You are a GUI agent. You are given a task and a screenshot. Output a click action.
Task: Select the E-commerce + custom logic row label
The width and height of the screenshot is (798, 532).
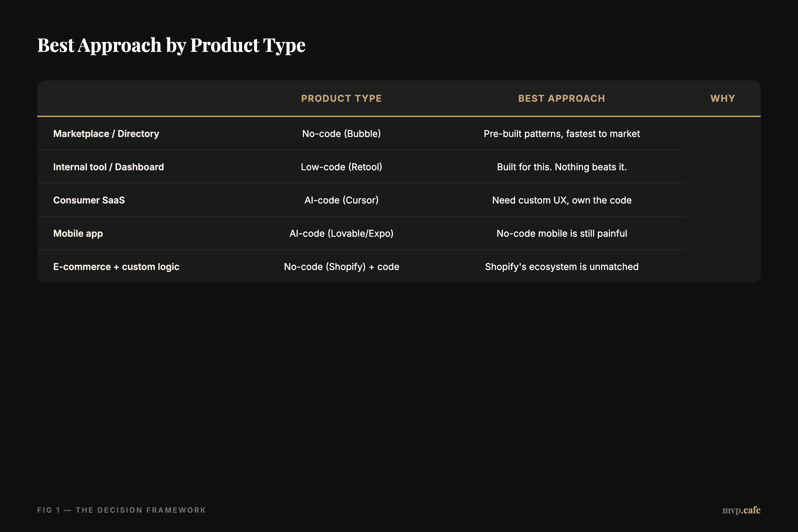tap(116, 266)
